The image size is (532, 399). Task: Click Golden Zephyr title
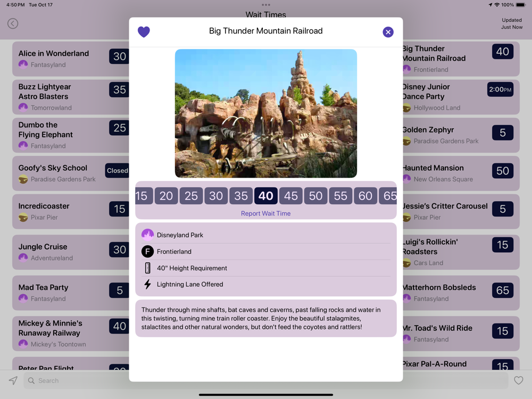coord(428,130)
